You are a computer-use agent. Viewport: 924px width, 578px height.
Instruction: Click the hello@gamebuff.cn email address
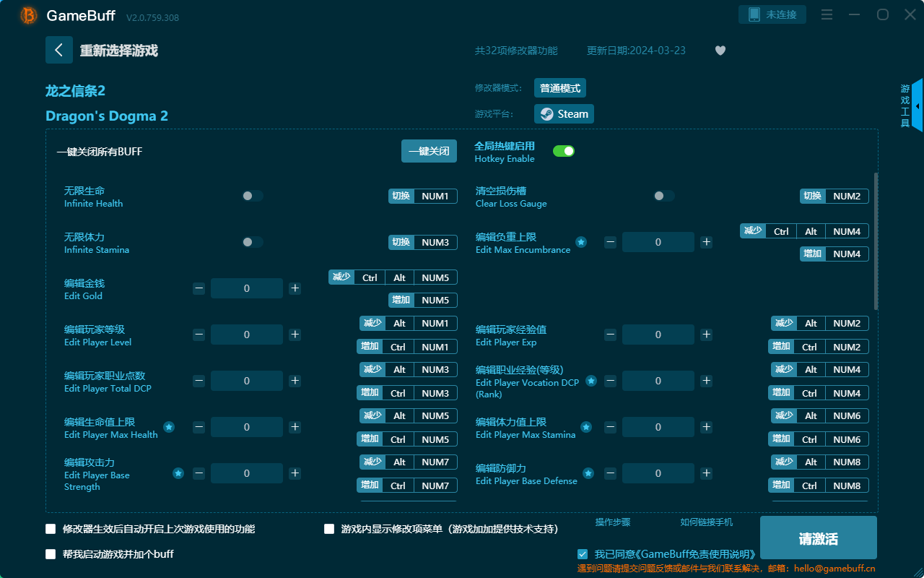point(834,569)
